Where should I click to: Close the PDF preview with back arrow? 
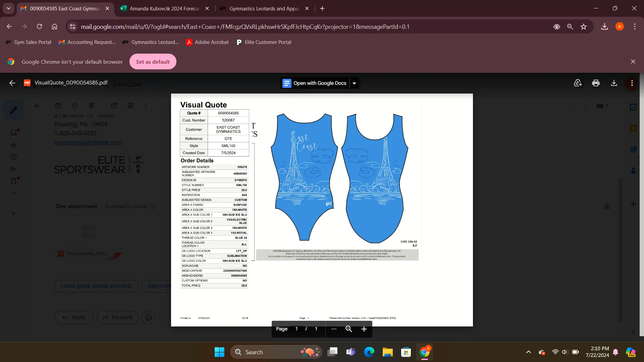12,83
